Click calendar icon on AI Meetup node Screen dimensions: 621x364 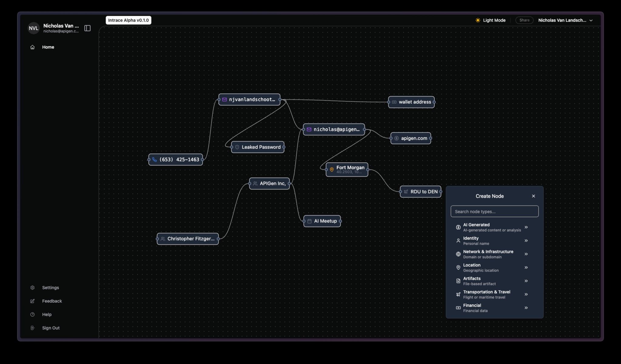click(309, 221)
